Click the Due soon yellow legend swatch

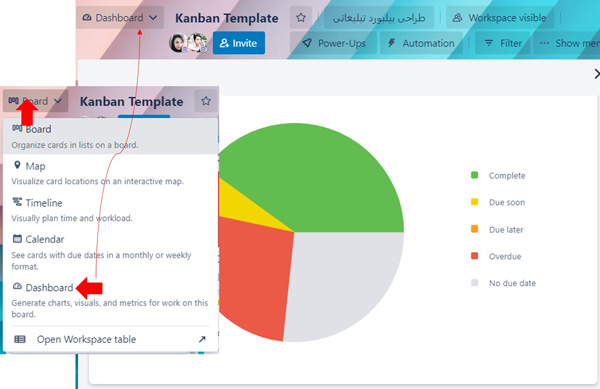tap(474, 202)
